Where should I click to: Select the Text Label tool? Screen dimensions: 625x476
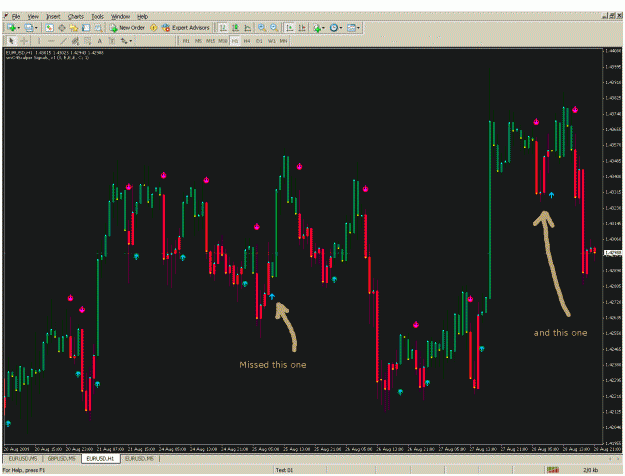(x=112, y=41)
